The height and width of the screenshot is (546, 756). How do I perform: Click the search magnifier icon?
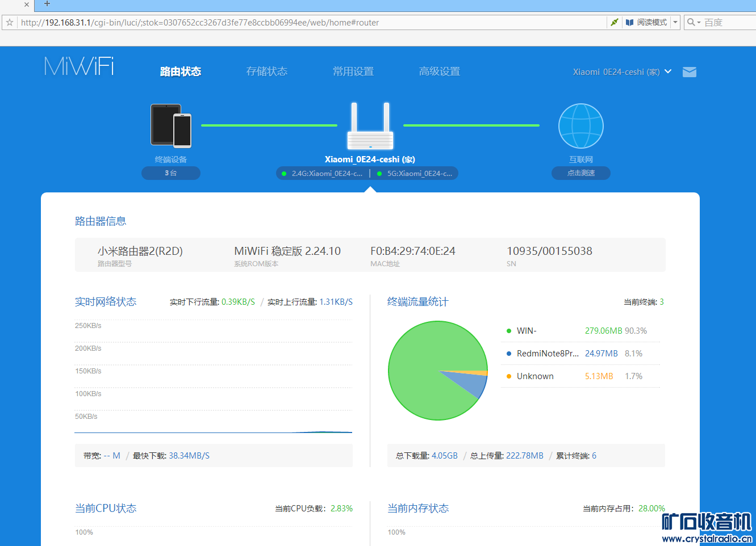pos(691,23)
